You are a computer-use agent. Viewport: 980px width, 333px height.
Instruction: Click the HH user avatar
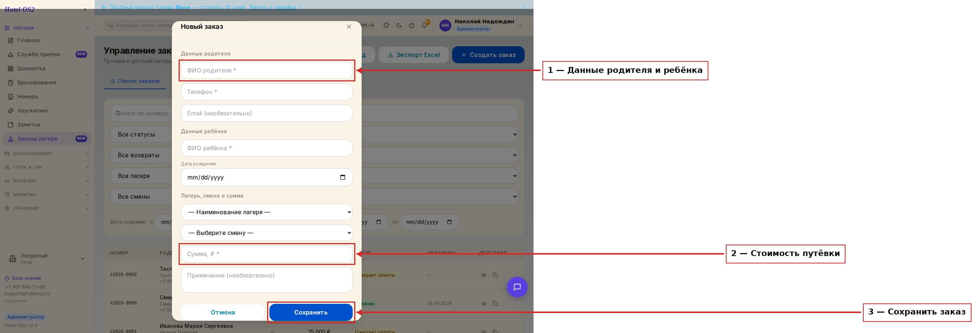[445, 26]
